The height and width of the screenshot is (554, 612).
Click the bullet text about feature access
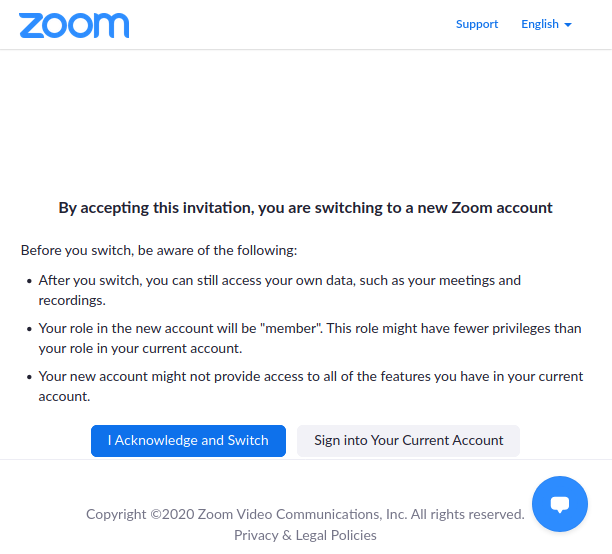[310, 377]
